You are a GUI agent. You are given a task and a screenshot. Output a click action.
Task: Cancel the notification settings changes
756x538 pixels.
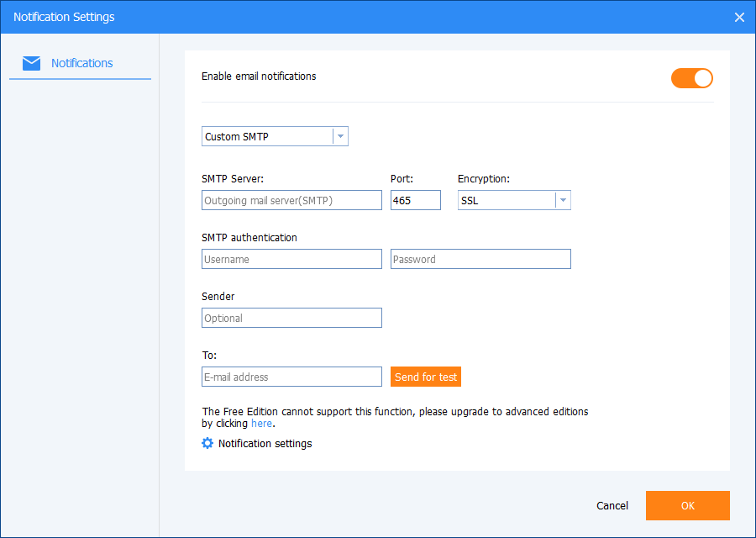pyautogui.click(x=612, y=505)
